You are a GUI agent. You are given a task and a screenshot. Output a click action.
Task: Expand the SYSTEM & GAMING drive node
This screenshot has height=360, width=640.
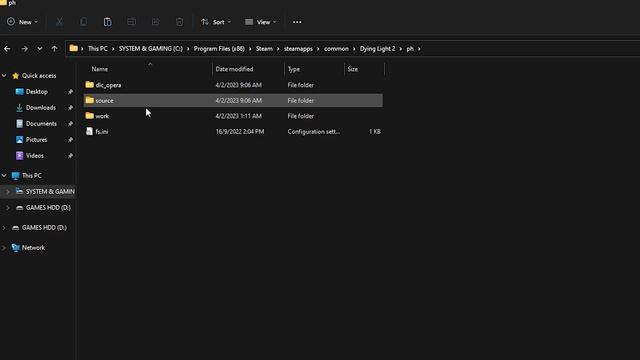[8, 191]
